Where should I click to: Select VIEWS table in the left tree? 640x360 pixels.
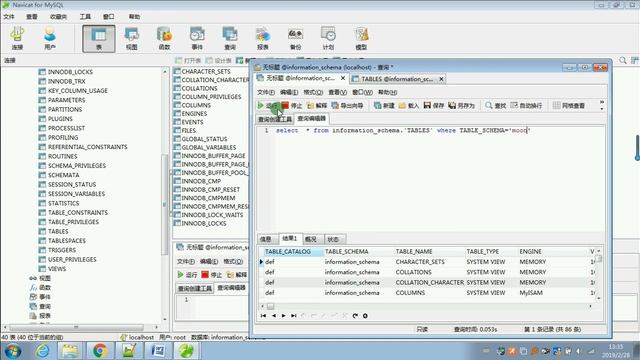(x=57, y=269)
